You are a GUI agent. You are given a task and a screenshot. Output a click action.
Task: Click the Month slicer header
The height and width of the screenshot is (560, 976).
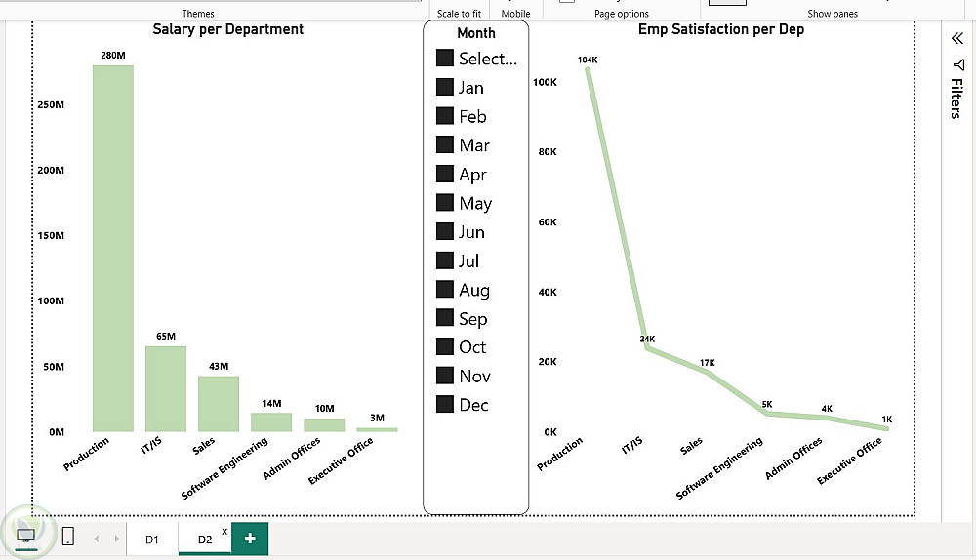(x=476, y=33)
